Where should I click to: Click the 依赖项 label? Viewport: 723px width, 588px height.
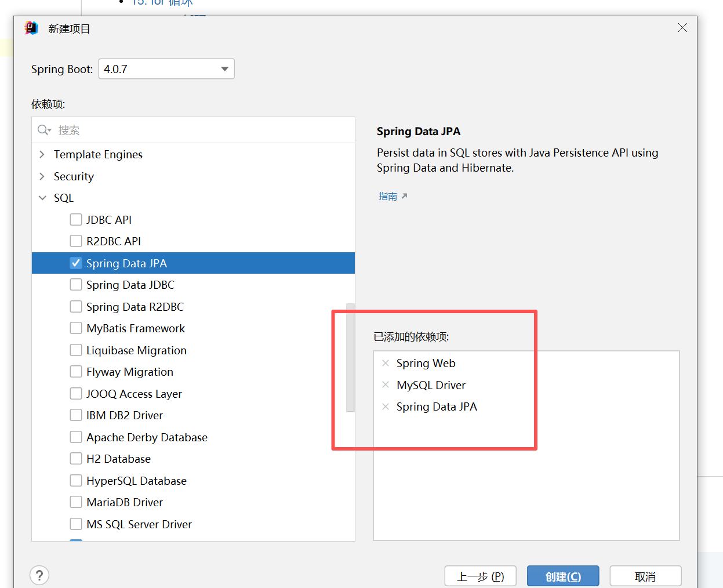tap(48, 104)
